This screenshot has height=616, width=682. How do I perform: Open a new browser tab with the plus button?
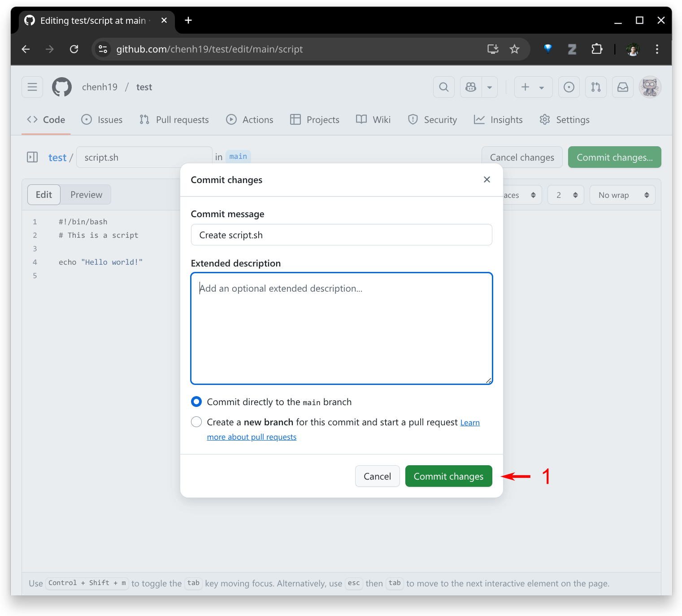[188, 20]
